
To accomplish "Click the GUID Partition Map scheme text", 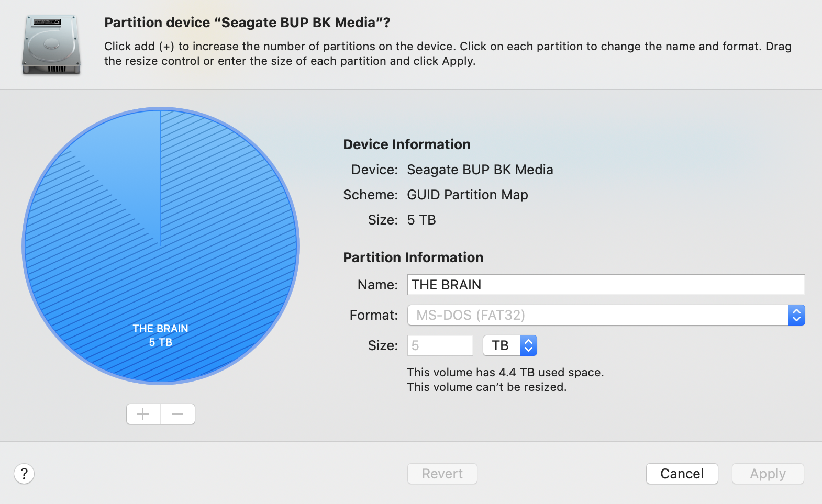I will pyautogui.click(x=467, y=195).
